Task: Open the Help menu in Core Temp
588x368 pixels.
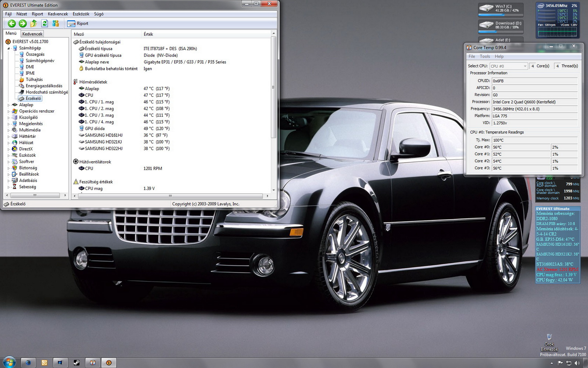Action: click(499, 56)
